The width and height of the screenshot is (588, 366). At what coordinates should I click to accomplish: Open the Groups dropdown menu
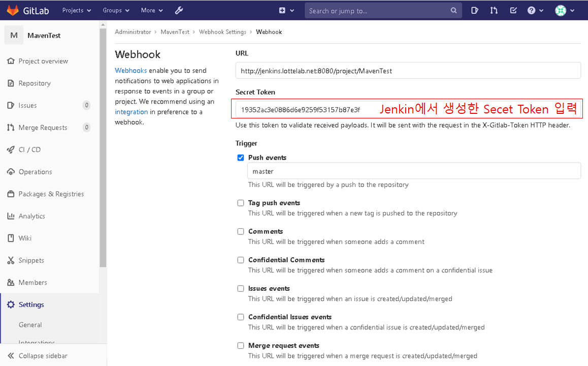(x=116, y=11)
